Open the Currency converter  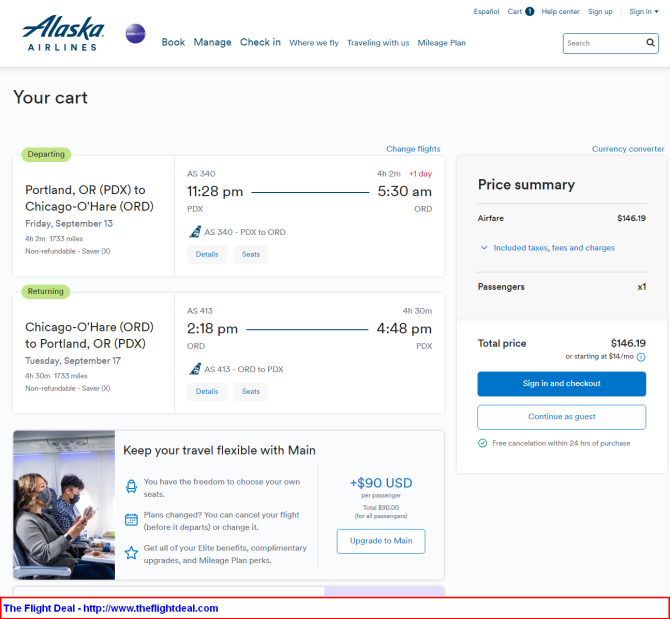point(628,149)
